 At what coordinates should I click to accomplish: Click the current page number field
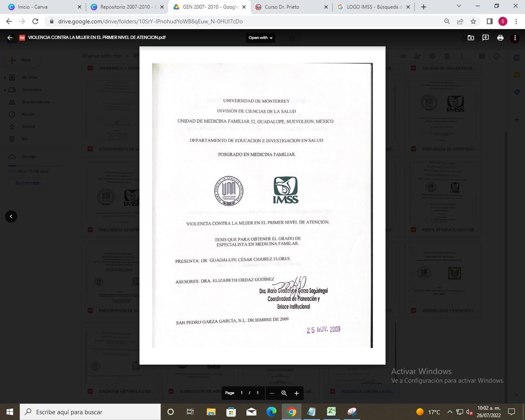(x=242, y=393)
